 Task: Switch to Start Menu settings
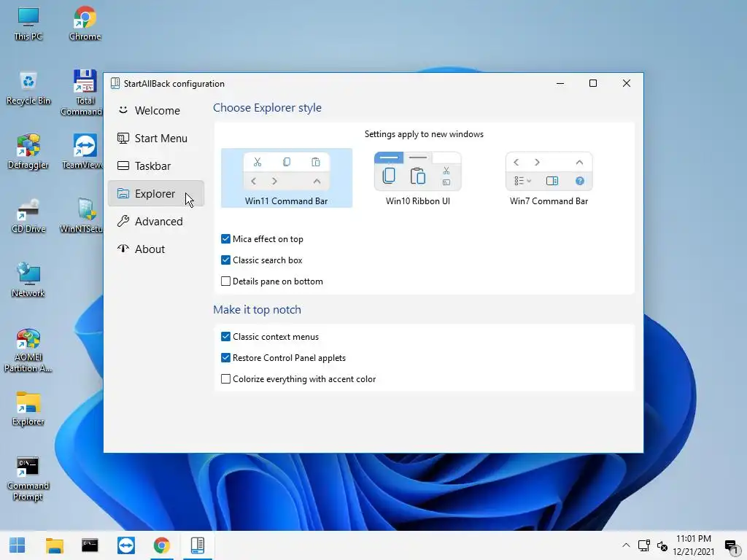coord(156,138)
